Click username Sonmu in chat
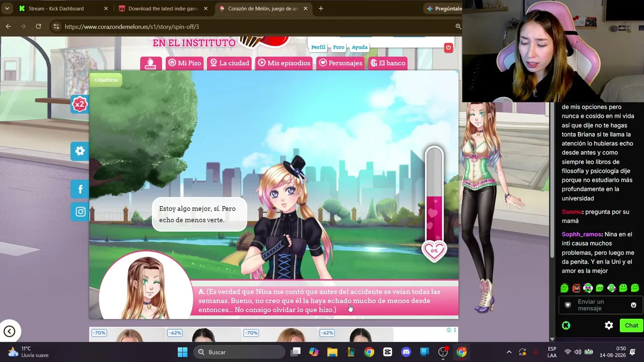The height and width of the screenshot is (362, 644). click(573, 212)
